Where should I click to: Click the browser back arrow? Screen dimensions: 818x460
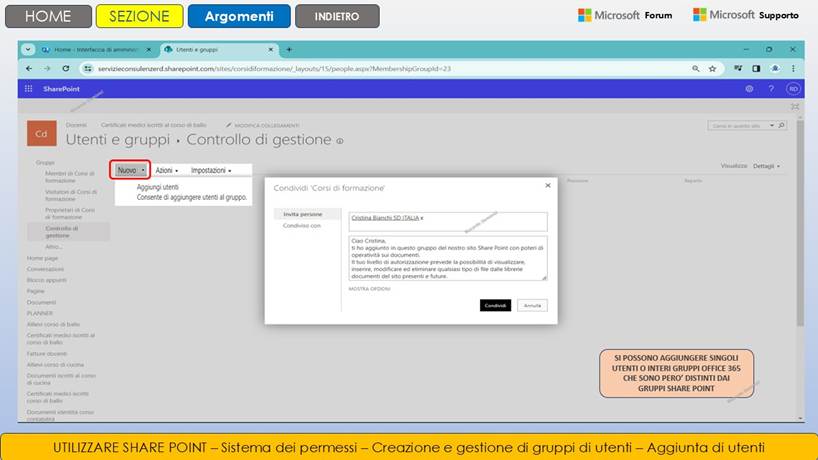tap(29, 68)
